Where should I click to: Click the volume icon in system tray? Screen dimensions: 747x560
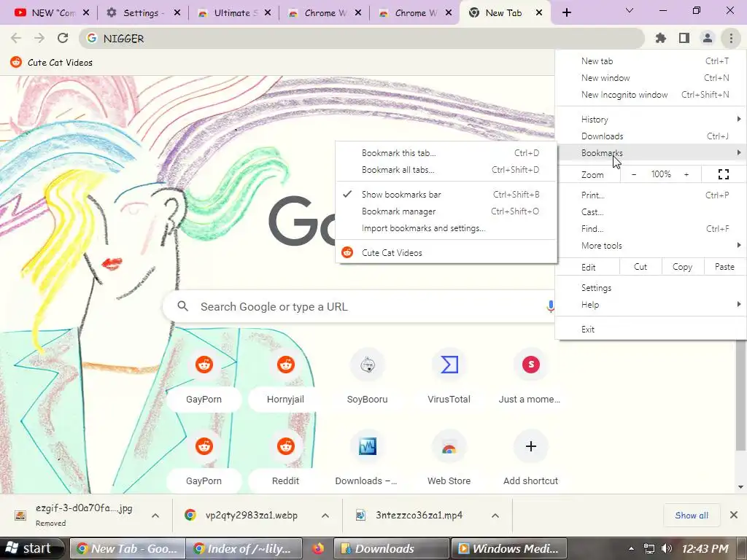click(x=667, y=548)
